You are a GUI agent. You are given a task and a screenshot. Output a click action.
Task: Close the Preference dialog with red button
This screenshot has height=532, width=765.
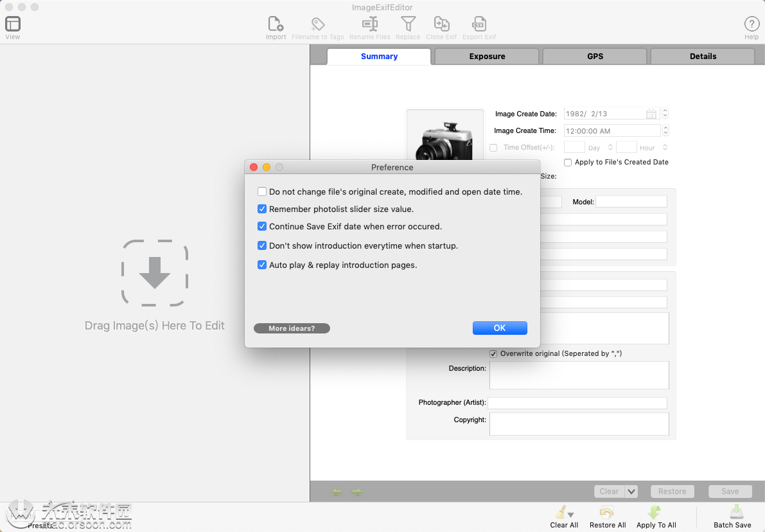coord(254,167)
